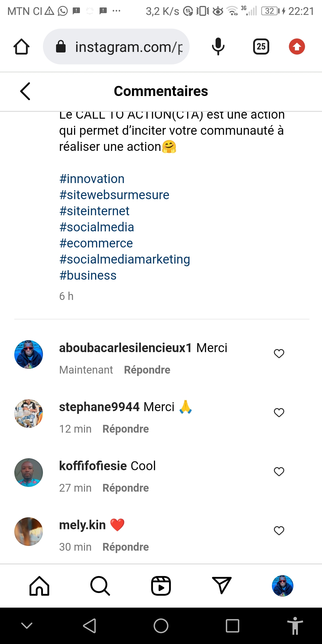Reply to stephane9944's comment
This screenshot has width=322, height=644.
(126, 429)
